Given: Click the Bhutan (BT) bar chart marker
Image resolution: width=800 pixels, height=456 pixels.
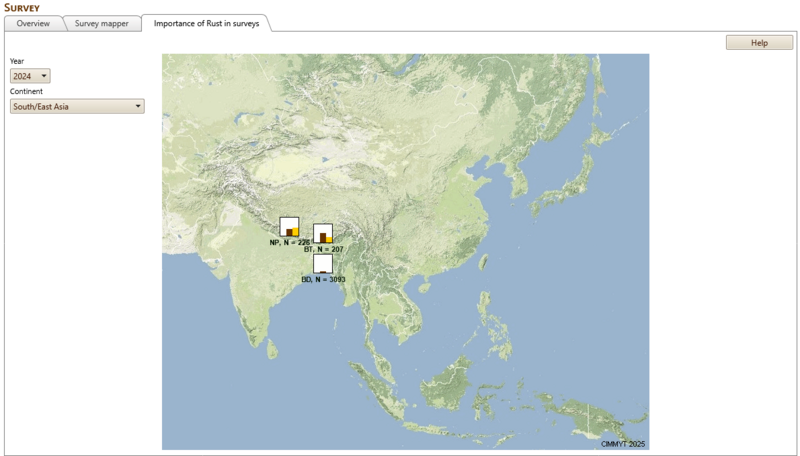Looking at the screenshot, I should [323, 233].
